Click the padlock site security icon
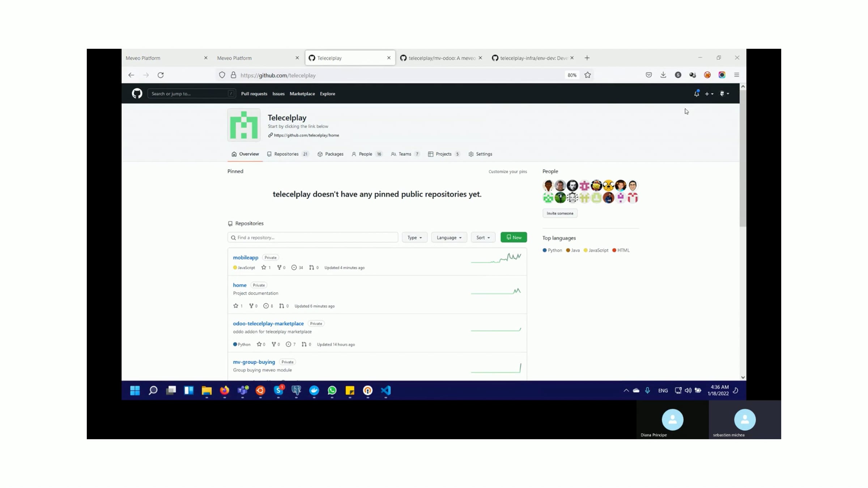 [x=234, y=75]
